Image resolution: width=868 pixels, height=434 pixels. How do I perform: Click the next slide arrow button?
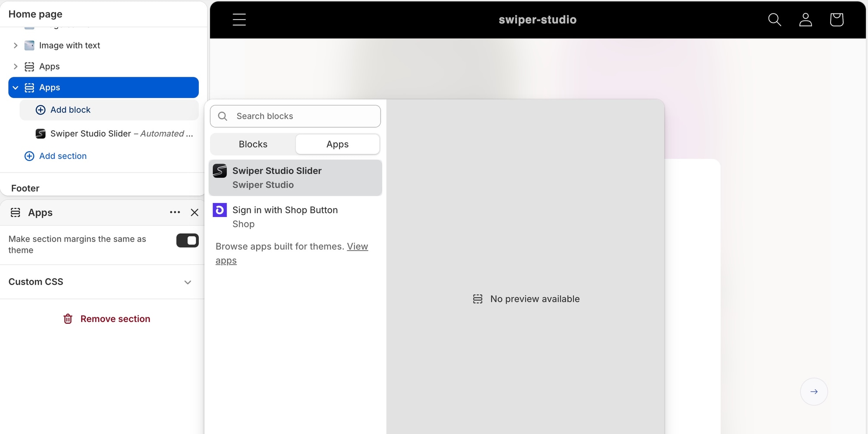(814, 391)
